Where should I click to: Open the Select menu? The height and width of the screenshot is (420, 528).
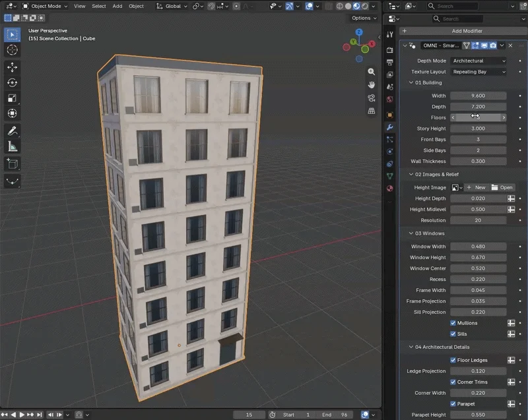point(98,6)
